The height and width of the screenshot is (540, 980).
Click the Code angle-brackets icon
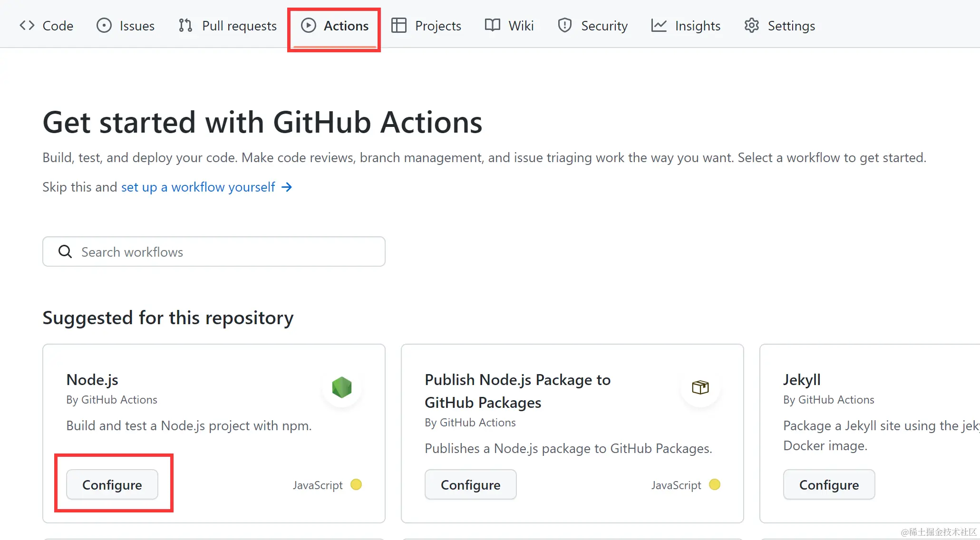tap(27, 25)
